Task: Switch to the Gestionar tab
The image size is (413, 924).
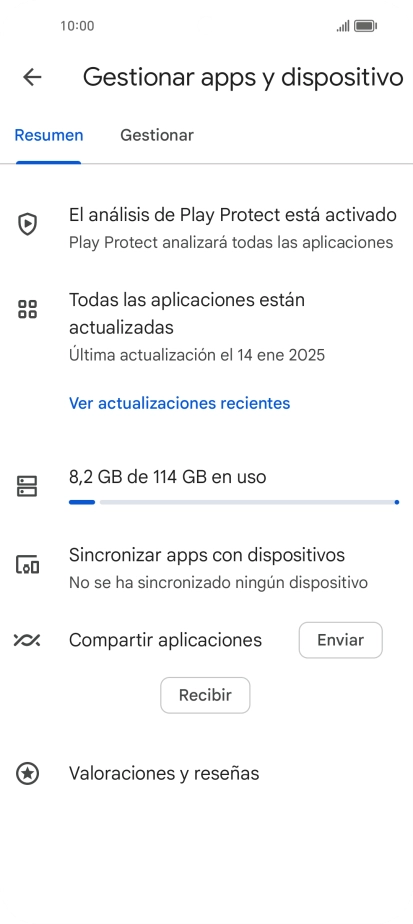Action: (157, 135)
